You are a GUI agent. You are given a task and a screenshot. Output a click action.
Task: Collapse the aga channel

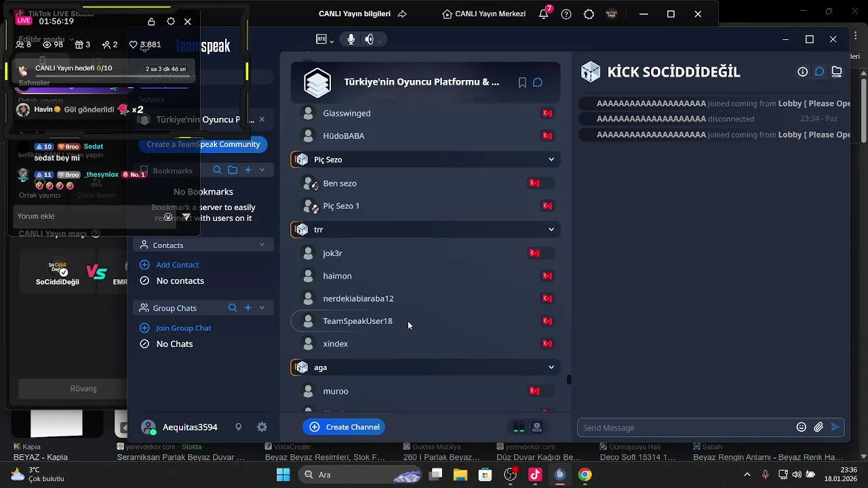coord(551,367)
